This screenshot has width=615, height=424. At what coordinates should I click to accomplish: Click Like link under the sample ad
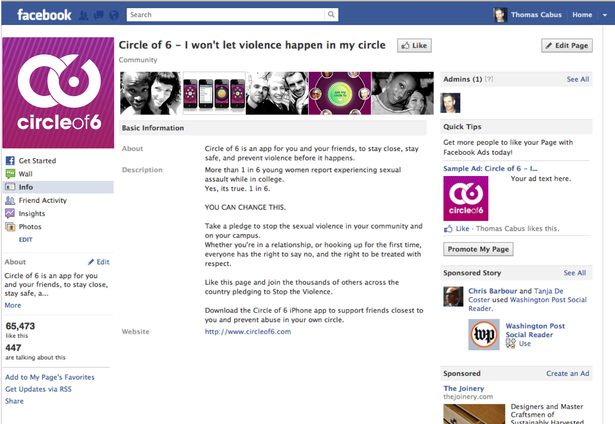(x=462, y=229)
